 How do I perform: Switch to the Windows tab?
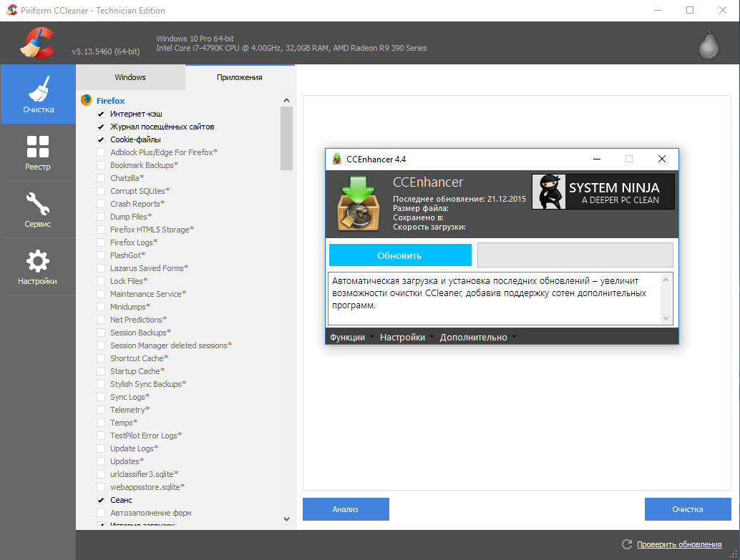tap(130, 77)
